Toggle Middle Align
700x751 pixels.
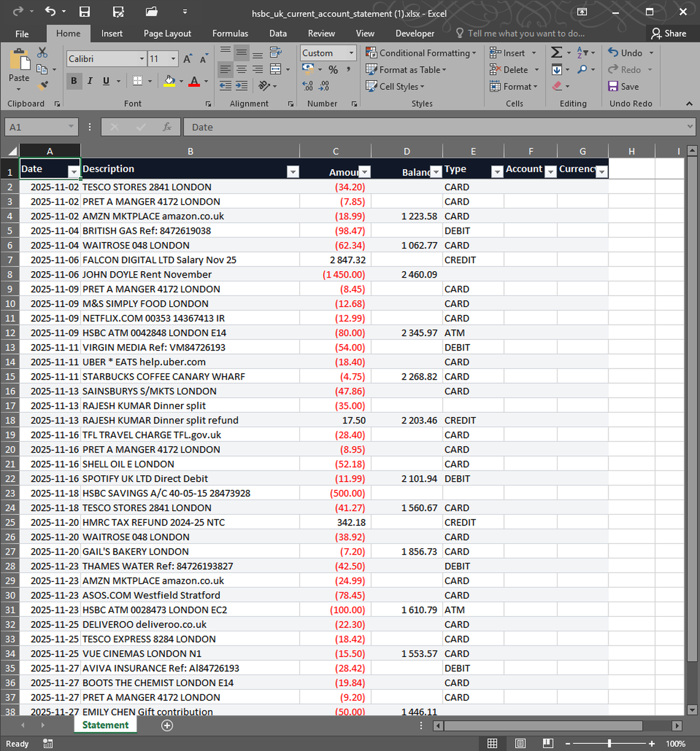[242, 53]
